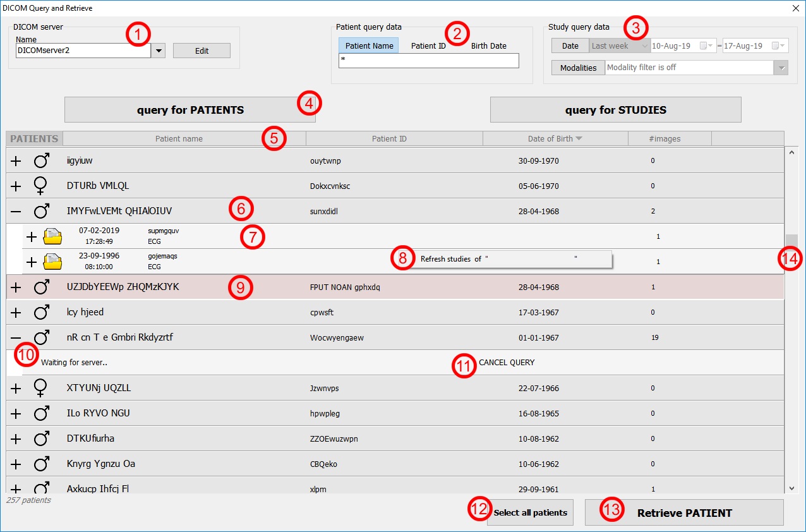Click the PATIENTS header corner button

(x=34, y=139)
